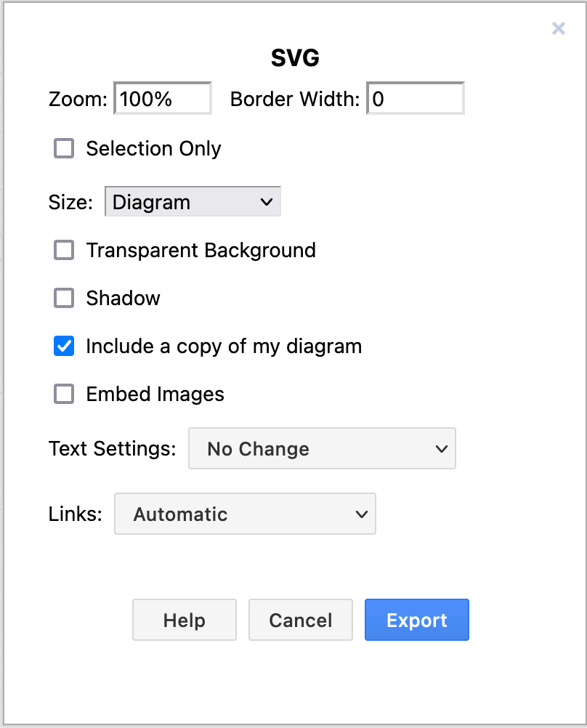Viewport: 587px width, 728px height.
Task: Uncheck Include a copy of my diagram
Action: 63,346
